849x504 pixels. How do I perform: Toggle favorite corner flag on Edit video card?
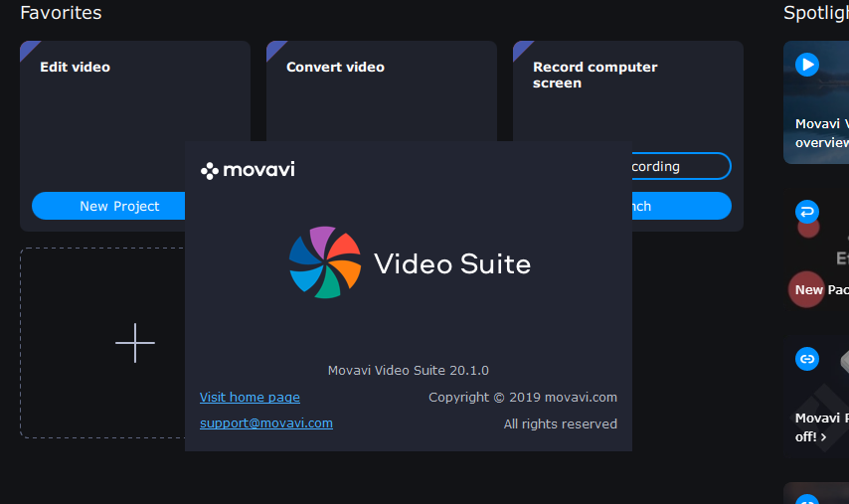point(28,50)
